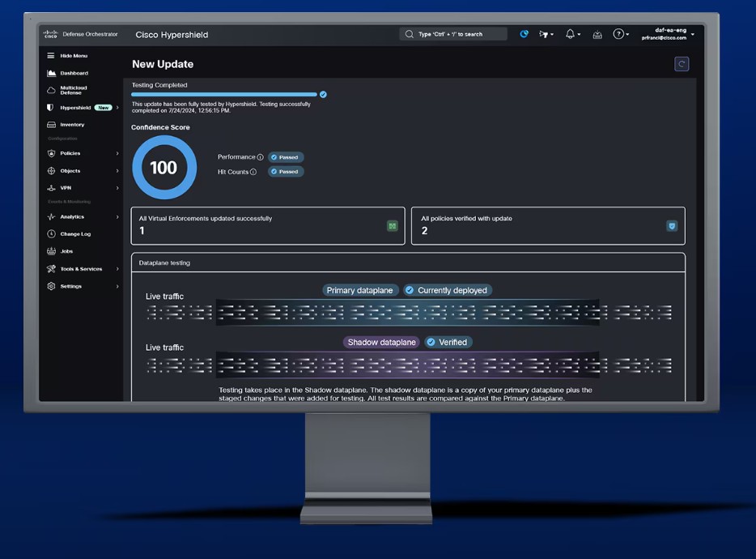The width and height of the screenshot is (756, 559).
Task: Expand the Policies submenu chevron
Action: click(x=117, y=153)
